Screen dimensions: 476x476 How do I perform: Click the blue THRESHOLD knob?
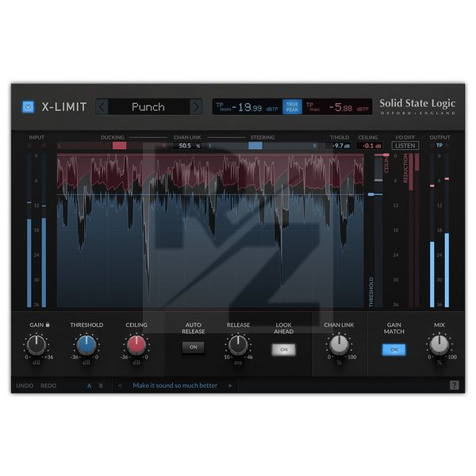[x=86, y=345]
